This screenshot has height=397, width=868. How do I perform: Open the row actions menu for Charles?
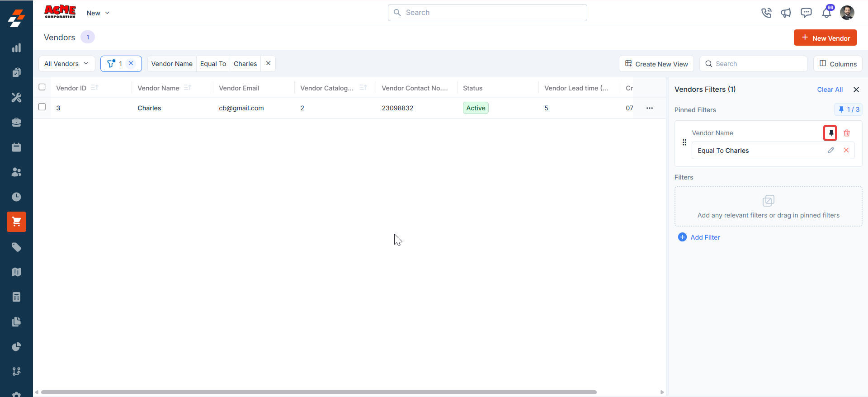pos(650,108)
